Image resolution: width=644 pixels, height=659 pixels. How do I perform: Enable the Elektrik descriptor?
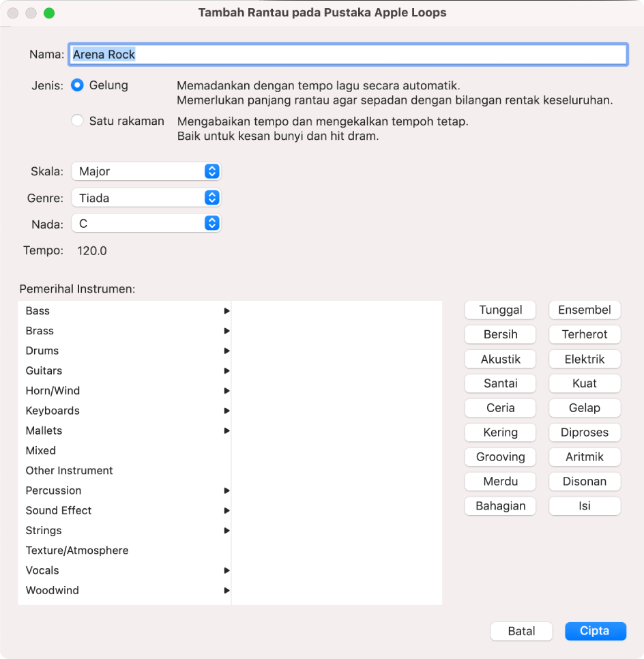click(x=585, y=359)
